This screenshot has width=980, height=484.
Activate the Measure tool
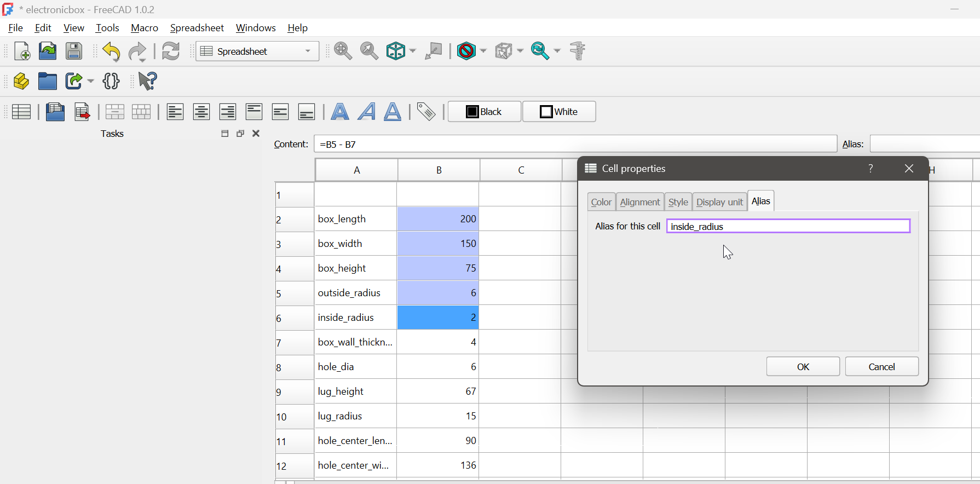578,51
